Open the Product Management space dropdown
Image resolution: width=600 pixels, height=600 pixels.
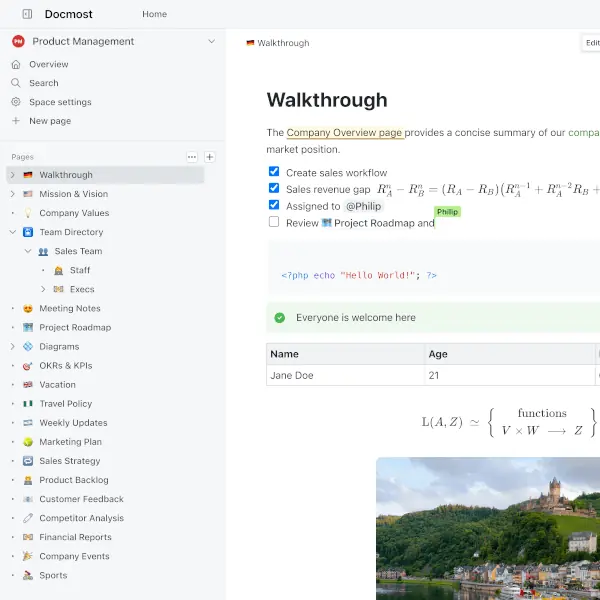click(x=211, y=41)
